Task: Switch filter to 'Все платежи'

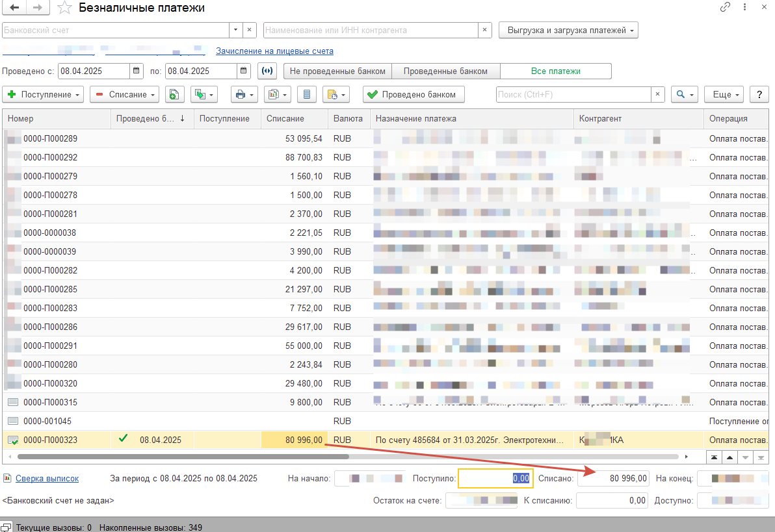Action: (555, 71)
